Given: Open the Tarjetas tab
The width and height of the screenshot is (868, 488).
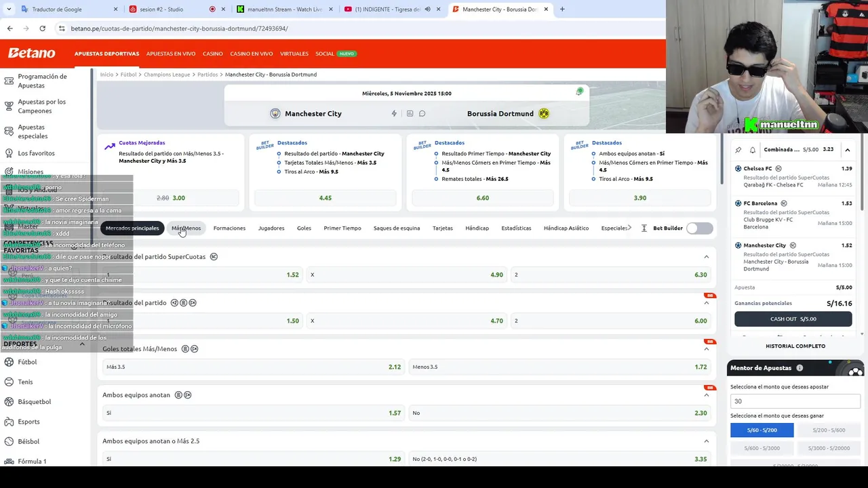Looking at the screenshot, I should 443,228.
